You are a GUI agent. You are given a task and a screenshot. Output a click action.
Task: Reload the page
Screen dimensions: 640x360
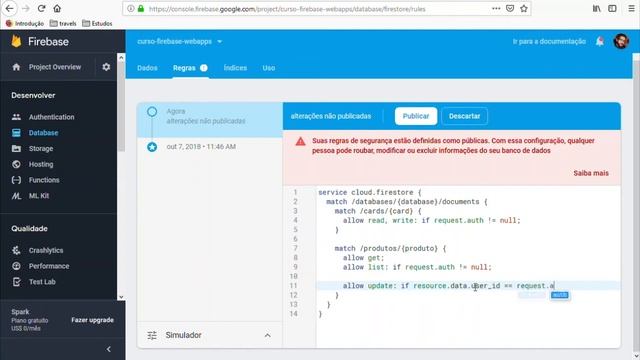(x=41, y=9)
